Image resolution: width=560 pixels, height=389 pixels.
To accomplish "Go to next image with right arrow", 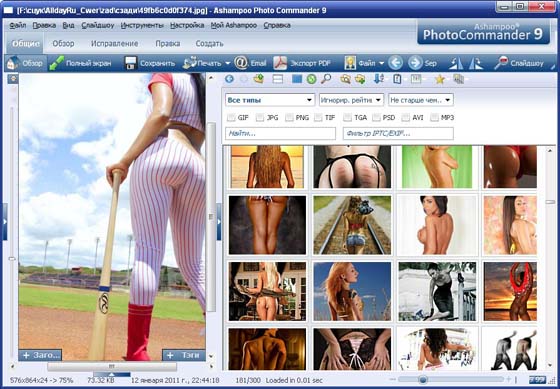I will [415, 63].
